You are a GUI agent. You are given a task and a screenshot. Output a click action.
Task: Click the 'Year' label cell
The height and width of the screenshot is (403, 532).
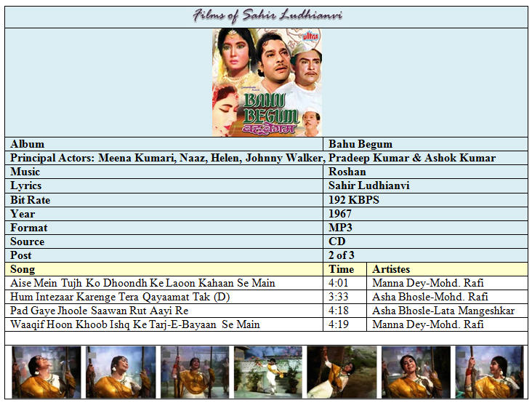click(x=164, y=214)
